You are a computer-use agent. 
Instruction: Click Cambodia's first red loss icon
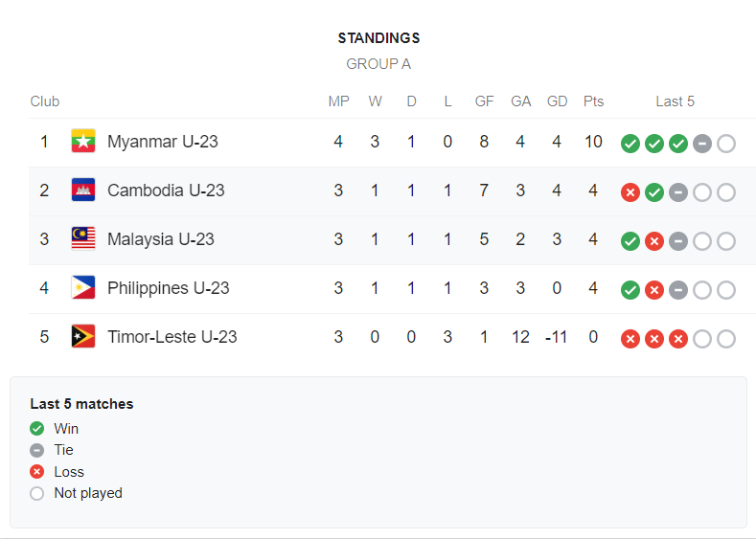click(630, 192)
